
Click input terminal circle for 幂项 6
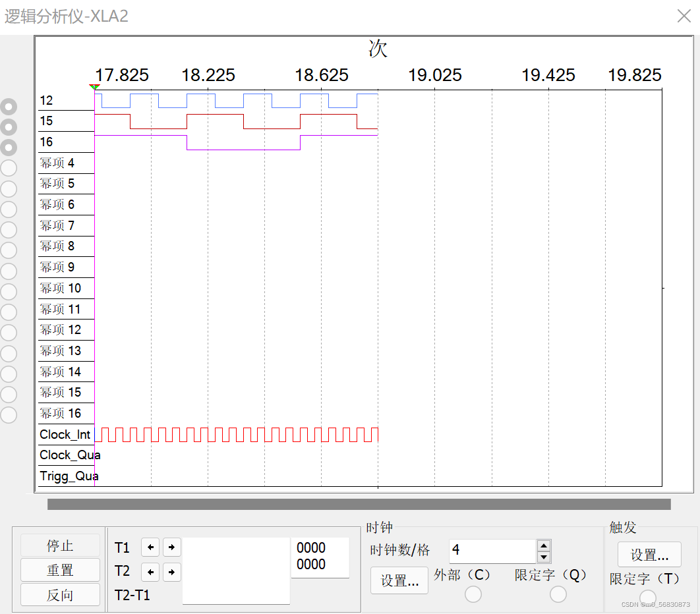point(9,209)
